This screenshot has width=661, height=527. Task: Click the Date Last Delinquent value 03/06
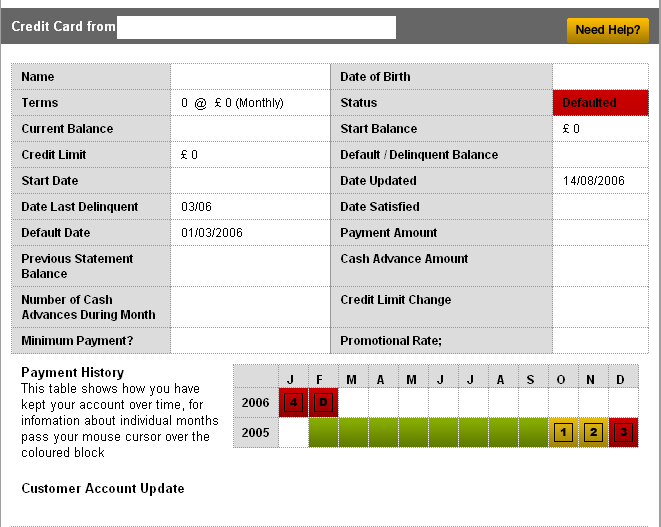click(195, 207)
